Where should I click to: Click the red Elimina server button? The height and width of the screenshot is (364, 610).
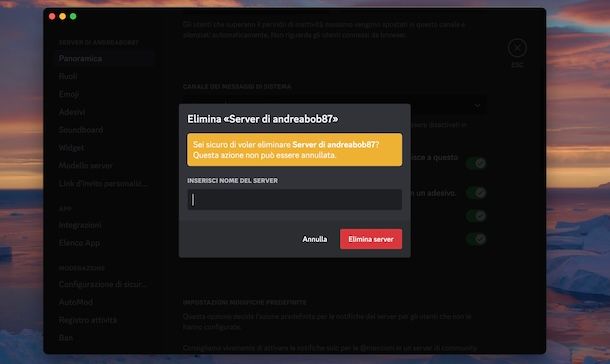371,239
